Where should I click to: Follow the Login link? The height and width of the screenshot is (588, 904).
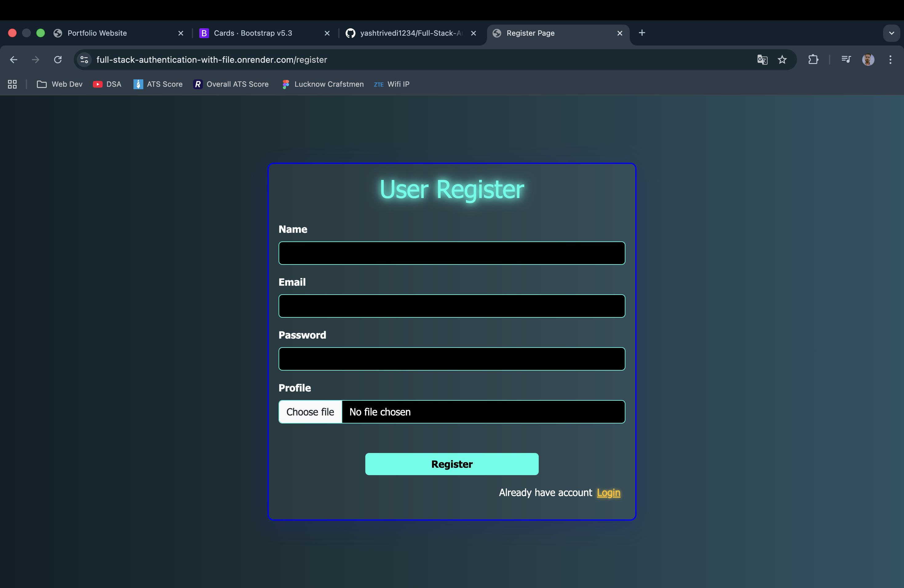pos(608,493)
